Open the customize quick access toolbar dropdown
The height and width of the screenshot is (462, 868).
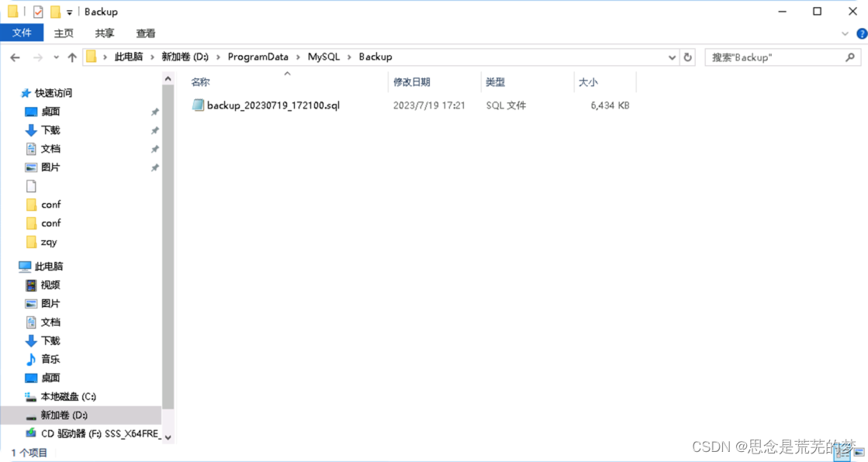pyautogui.click(x=69, y=12)
